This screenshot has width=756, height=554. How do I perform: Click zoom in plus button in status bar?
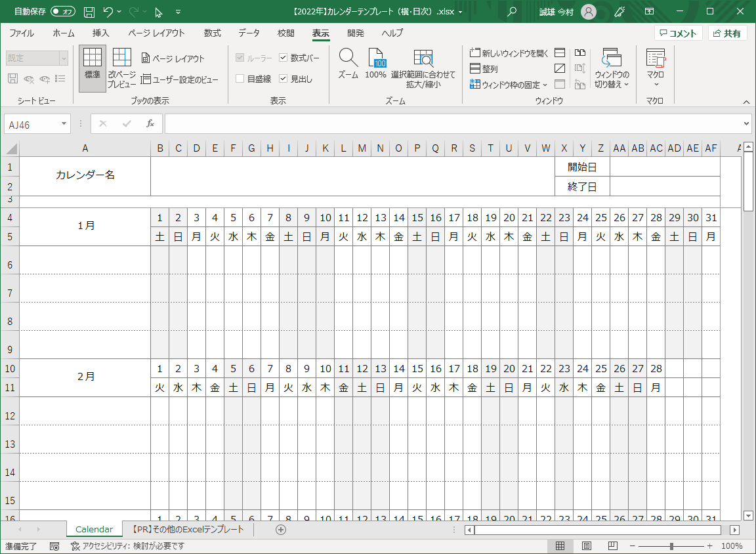pyautogui.click(x=709, y=546)
